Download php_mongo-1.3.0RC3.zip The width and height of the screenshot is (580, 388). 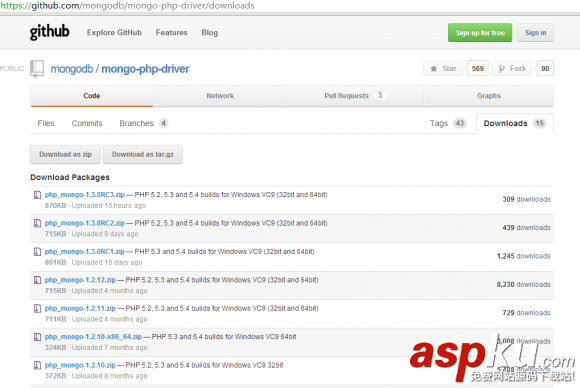85,195
